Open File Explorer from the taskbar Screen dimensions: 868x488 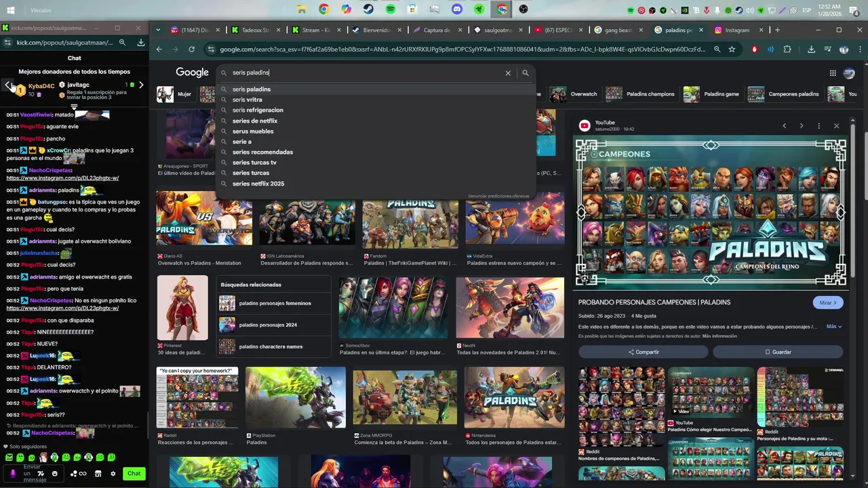point(301,9)
